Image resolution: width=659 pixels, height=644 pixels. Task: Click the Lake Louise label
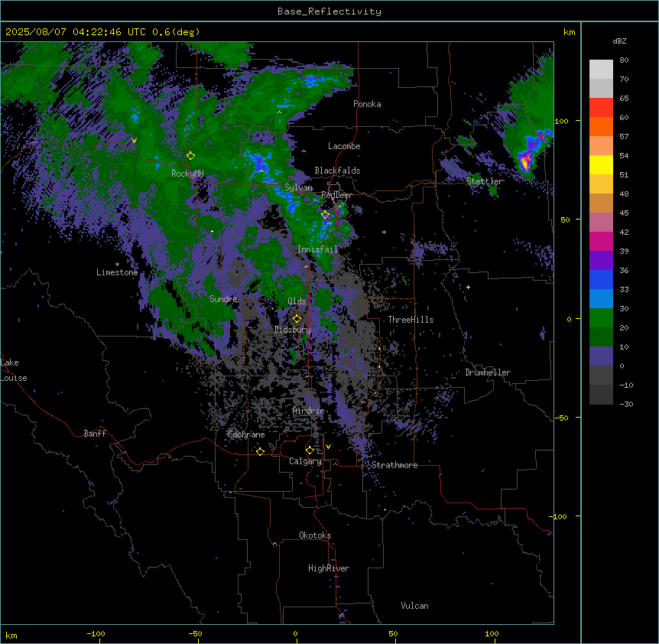tap(14, 370)
